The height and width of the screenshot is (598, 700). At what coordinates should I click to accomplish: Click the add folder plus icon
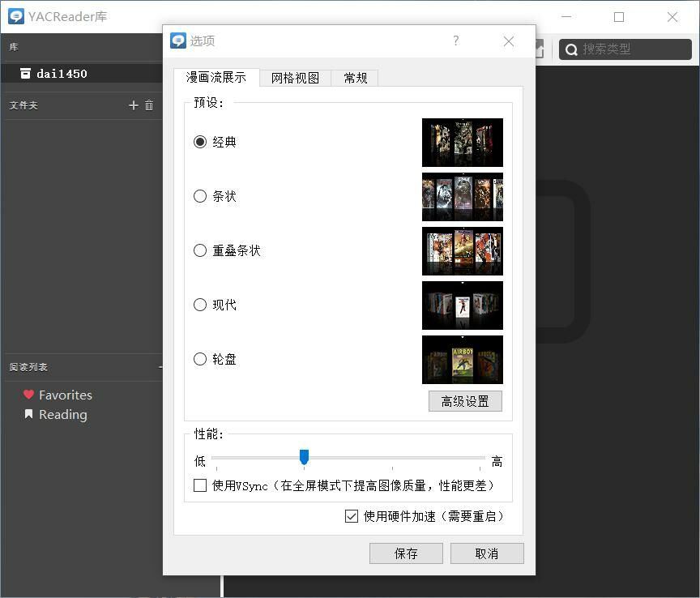pyautogui.click(x=134, y=105)
